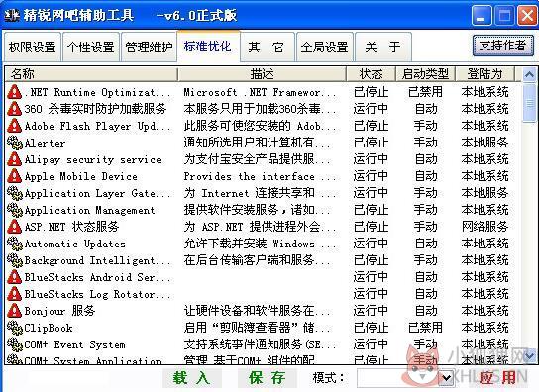Click warning icon beside Bonjour 服务
The height and width of the screenshot is (392, 539).
click(15, 311)
